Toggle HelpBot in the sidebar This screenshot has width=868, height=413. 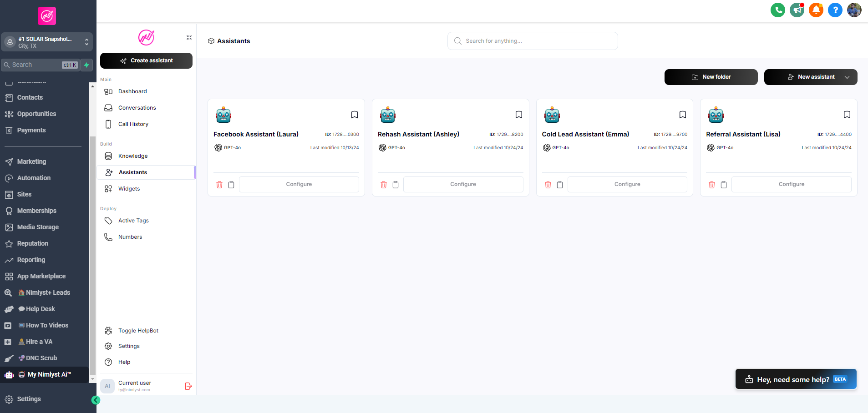pyautogui.click(x=138, y=331)
